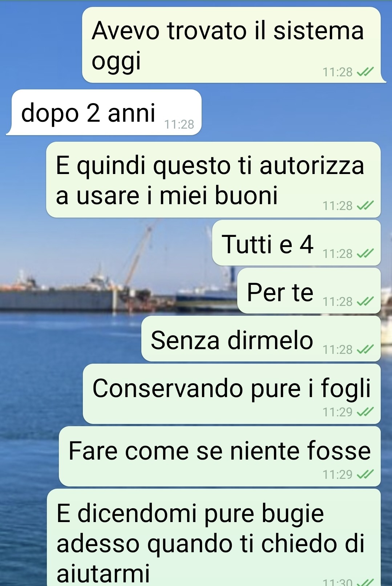The image size is (392, 586).
Task: Select the "Senza dirmelo" message bubble
Action: (261, 339)
